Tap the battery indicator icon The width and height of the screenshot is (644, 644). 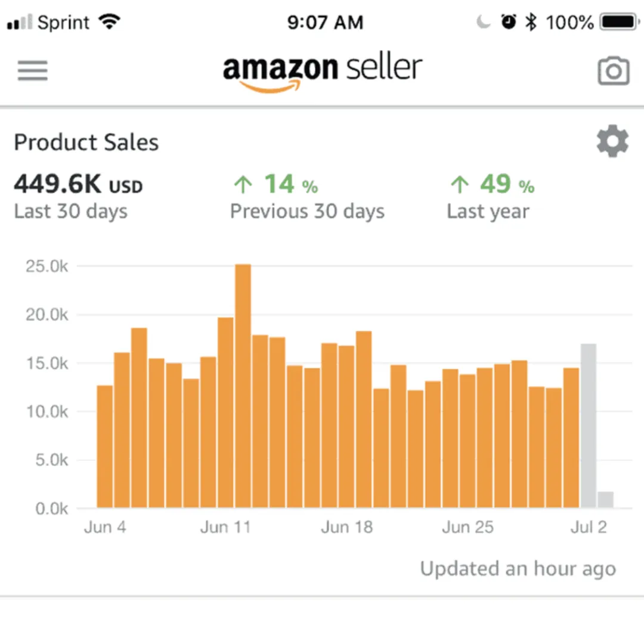click(x=620, y=23)
